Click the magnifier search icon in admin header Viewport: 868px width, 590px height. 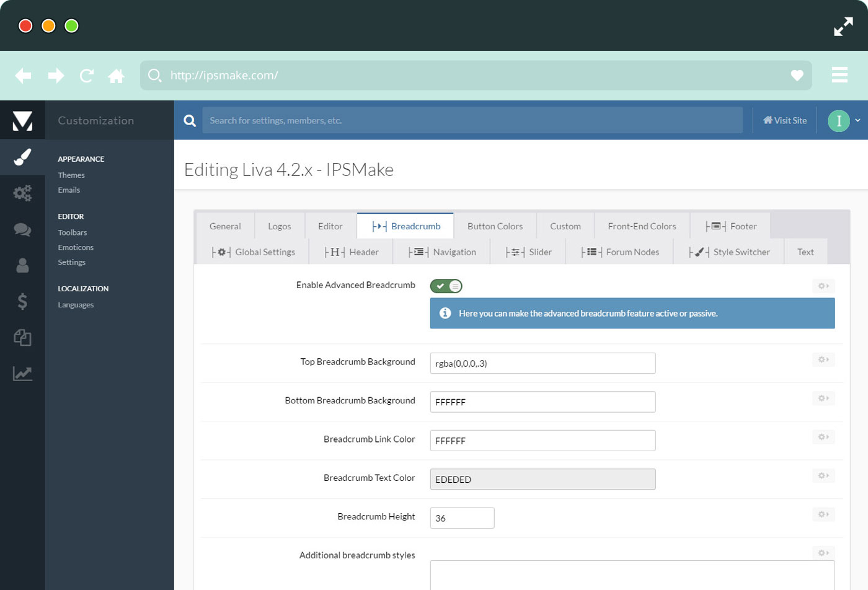(x=190, y=120)
